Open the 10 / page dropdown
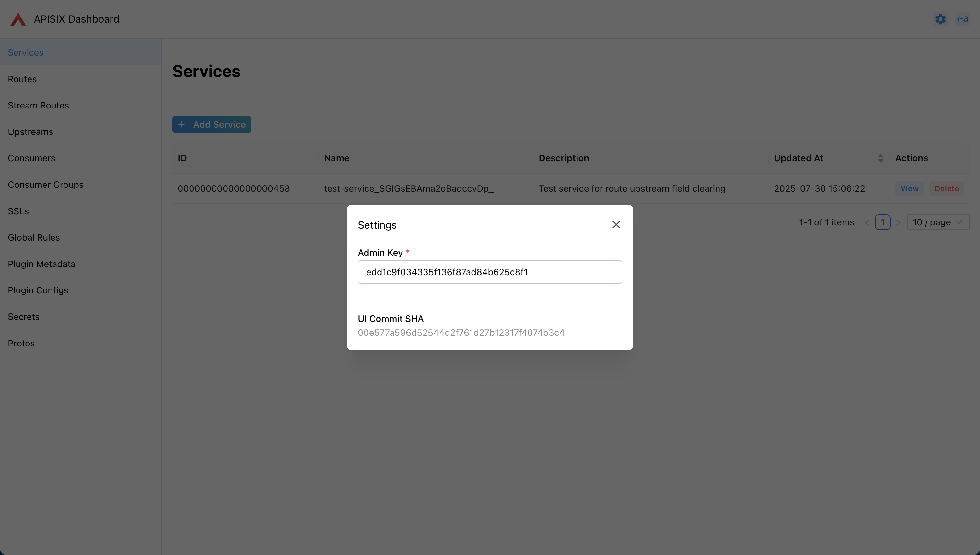Image resolution: width=980 pixels, height=555 pixels. click(x=938, y=222)
